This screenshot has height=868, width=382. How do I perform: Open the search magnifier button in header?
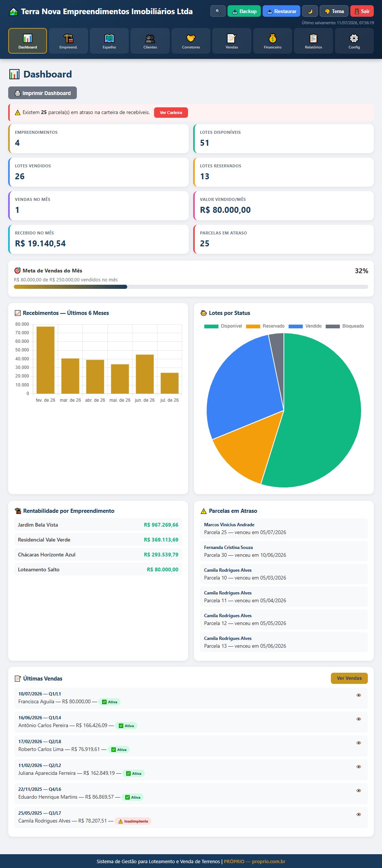pyautogui.click(x=218, y=11)
